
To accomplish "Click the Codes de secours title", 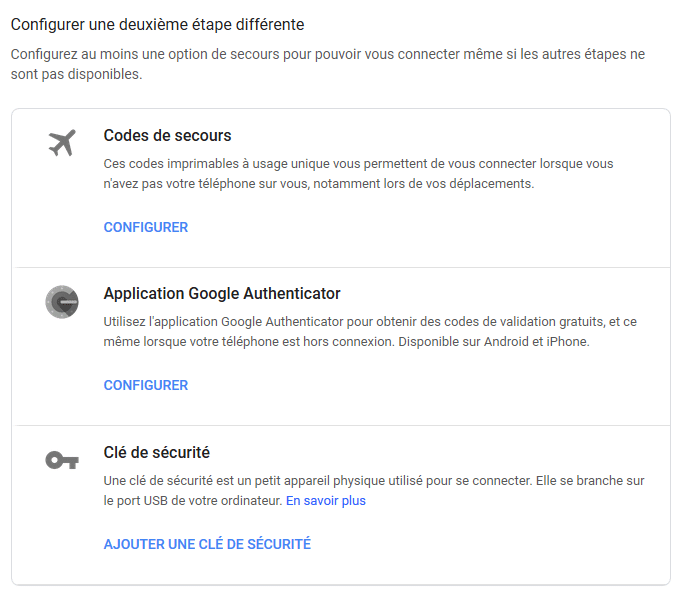I will [167, 135].
